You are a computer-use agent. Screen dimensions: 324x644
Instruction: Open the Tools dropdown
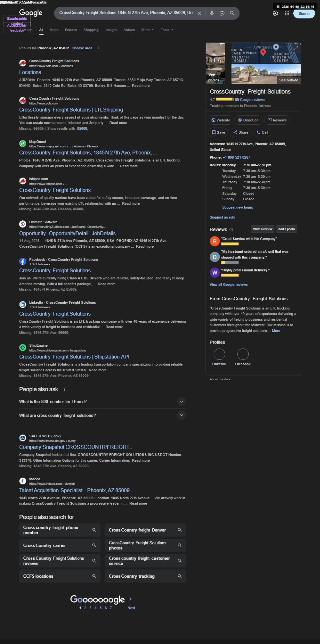click(167, 30)
